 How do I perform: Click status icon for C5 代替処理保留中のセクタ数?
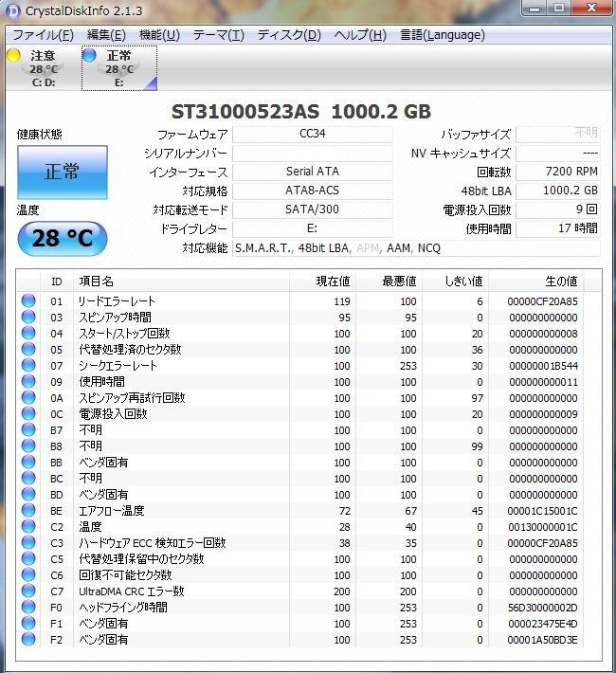point(28,558)
